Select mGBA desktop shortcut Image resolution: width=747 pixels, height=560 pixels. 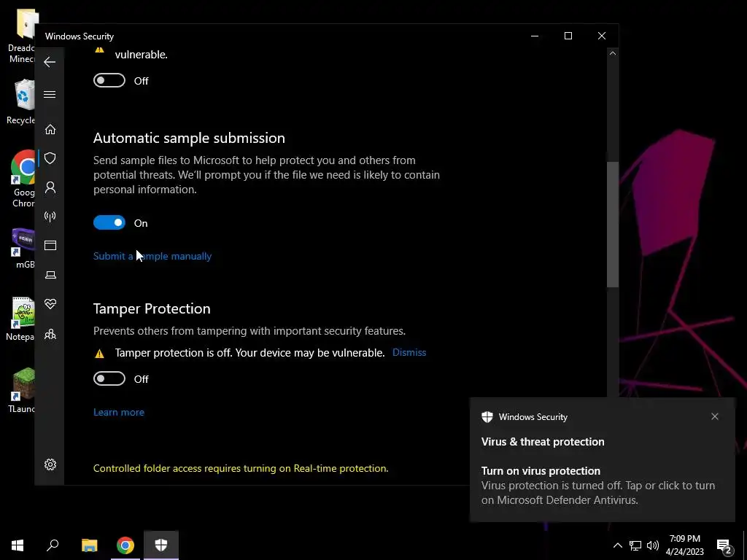23,249
